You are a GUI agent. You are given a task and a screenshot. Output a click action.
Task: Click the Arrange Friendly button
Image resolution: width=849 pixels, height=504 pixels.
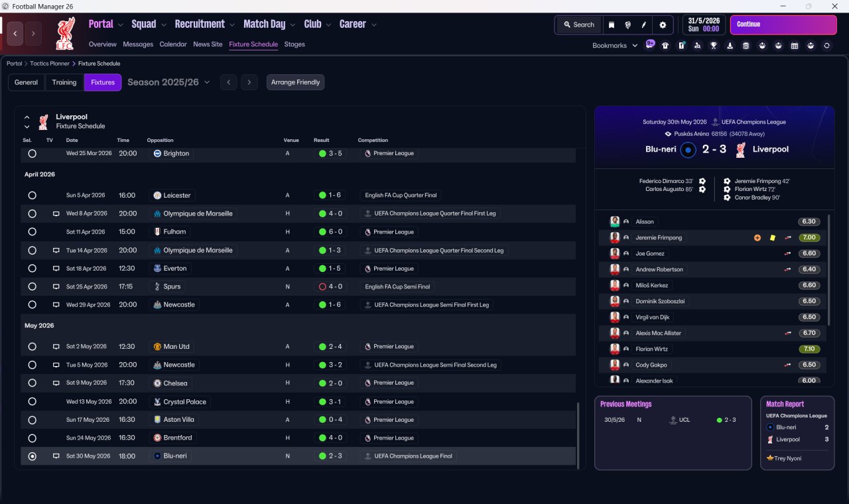pyautogui.click(x=295, y=82)
